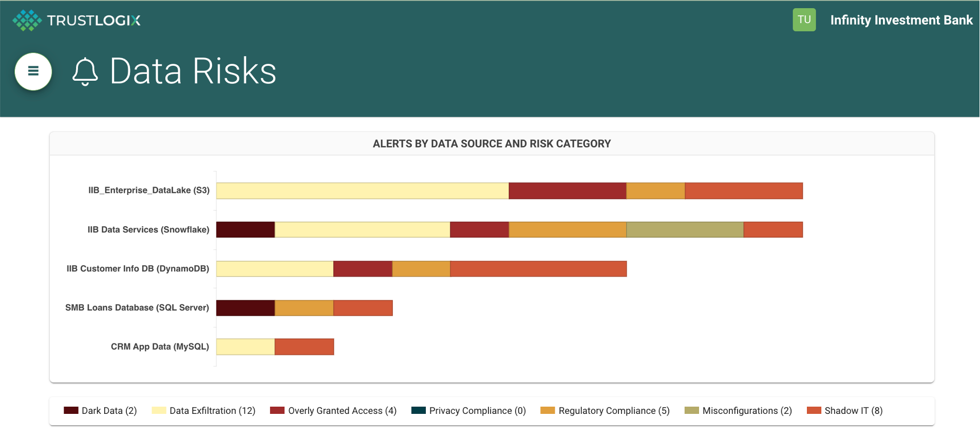Click the IIB Data Services (Snowflake) label

tap(148, 230)
